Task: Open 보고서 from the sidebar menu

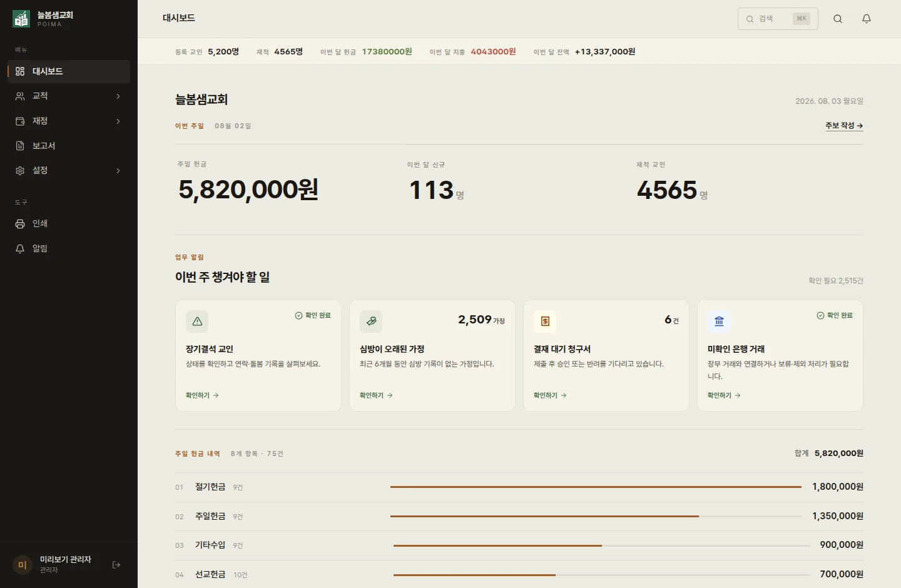Action: (69, 146)
